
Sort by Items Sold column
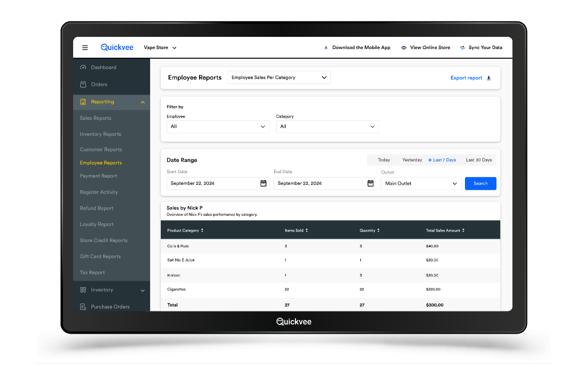(296, 230)
